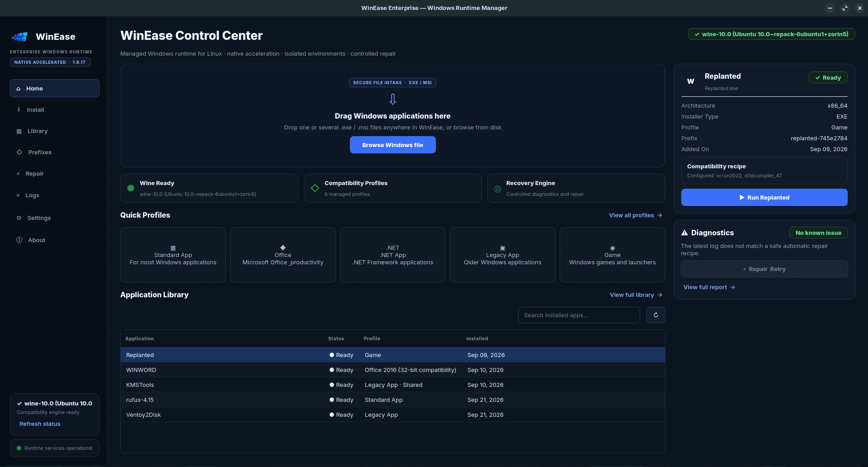Go to the Install section

click(55, 110)
